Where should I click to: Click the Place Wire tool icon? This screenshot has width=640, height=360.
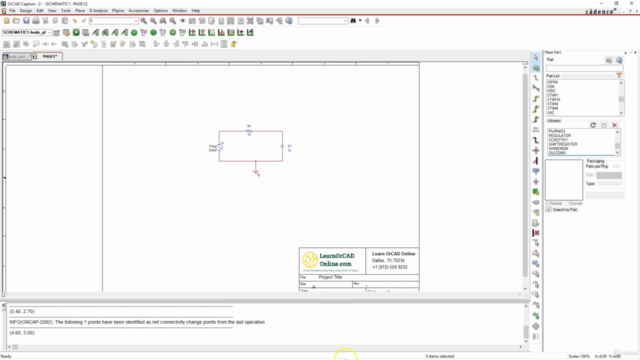tap(536, 78)
